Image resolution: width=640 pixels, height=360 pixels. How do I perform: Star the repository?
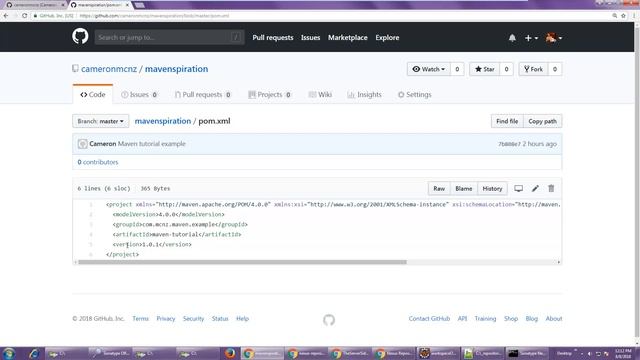tap(484, 69)
